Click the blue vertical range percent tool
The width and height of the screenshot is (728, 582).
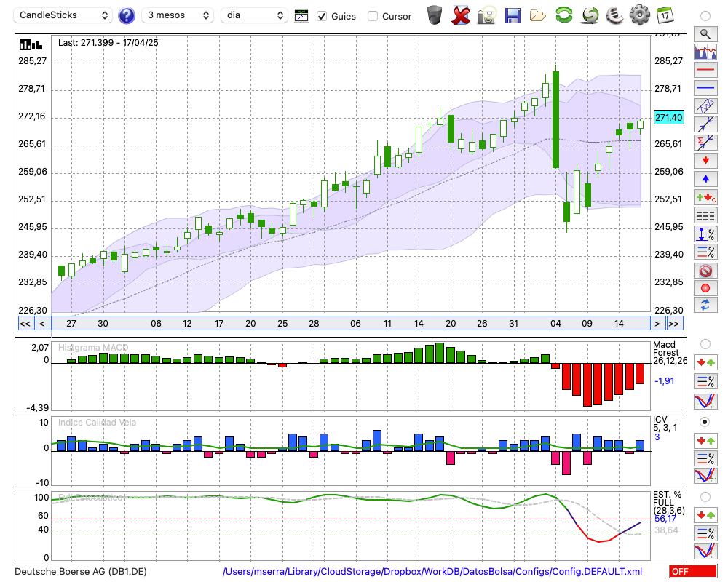point(705,234)
